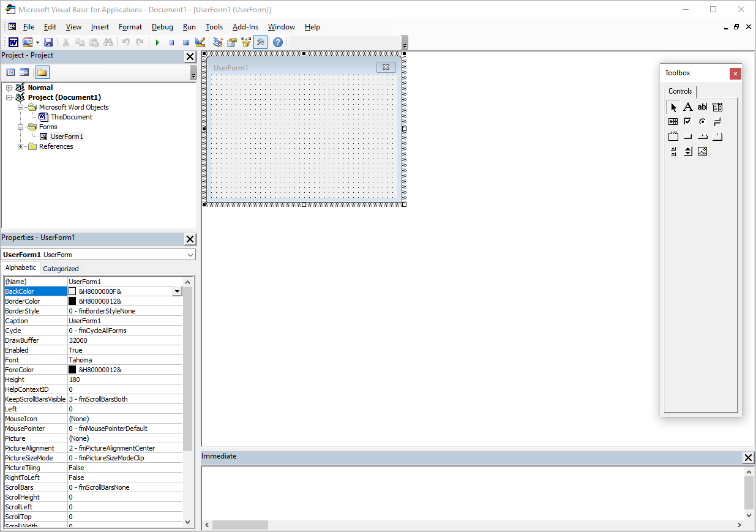Select the TextBox control in Toolbox

(702, 107)
